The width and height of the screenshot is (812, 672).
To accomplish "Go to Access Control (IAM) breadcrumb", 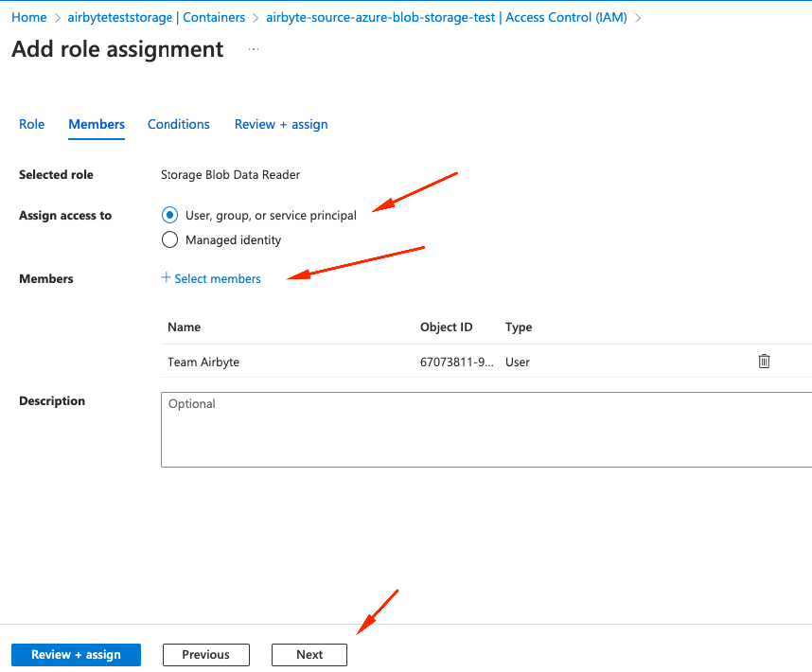I will (x=446, y=17).
